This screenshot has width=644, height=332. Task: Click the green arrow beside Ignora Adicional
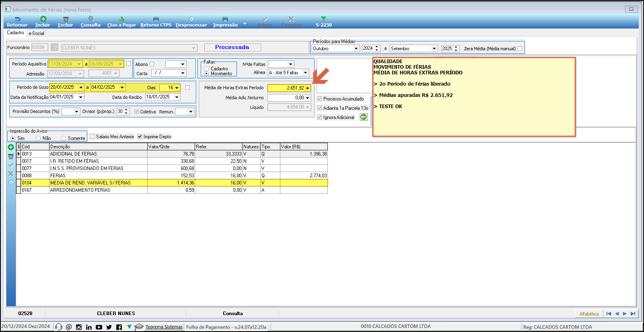coord(364,117)
